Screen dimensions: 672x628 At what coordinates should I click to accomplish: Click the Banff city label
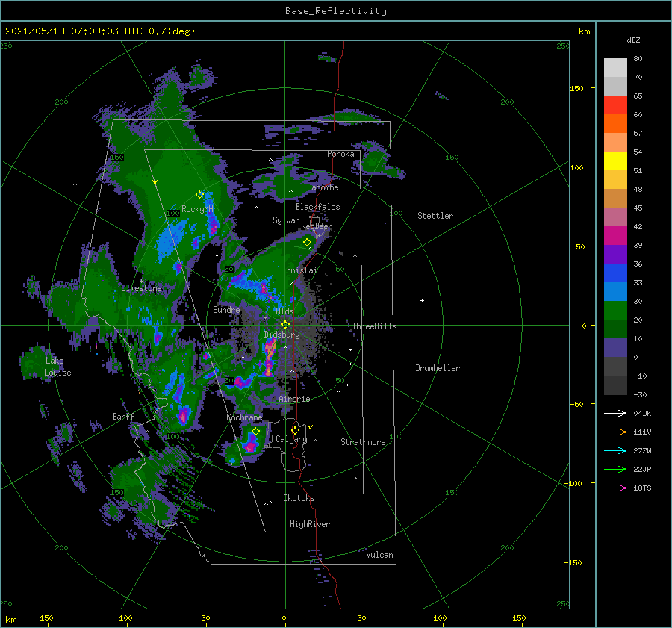123,416
